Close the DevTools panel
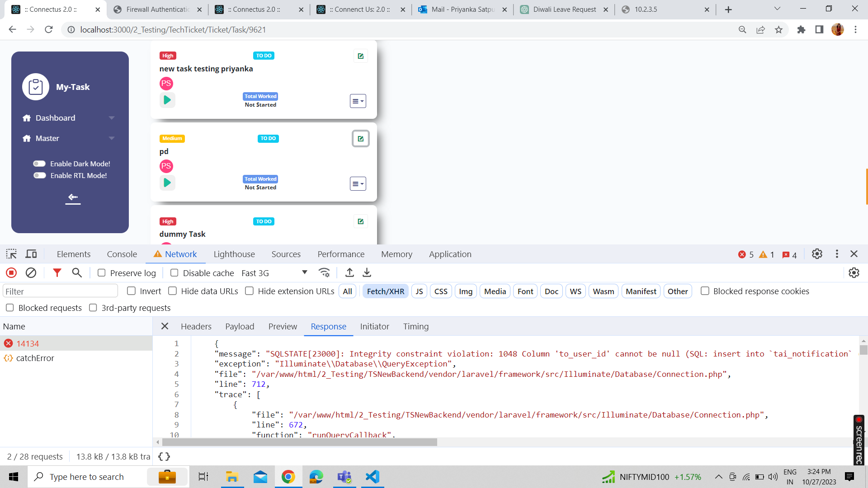Image resolution: width=868 pixels, height=488 pixels. pyautogui.click(x=854, y=254)
